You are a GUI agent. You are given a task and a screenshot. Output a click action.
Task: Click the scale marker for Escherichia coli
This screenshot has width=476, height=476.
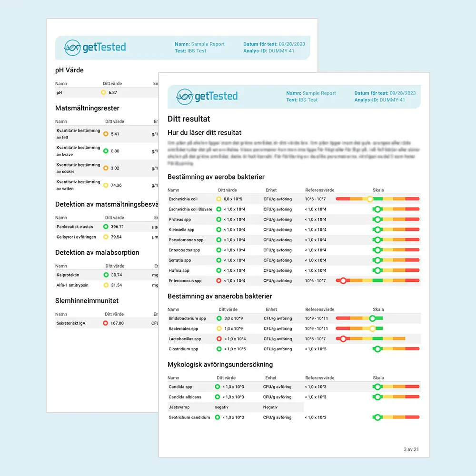(370, 199)
